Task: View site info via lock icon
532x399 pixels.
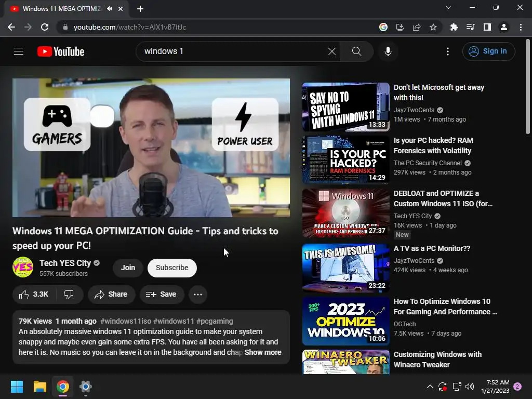Action: click(x=65, y=27)
